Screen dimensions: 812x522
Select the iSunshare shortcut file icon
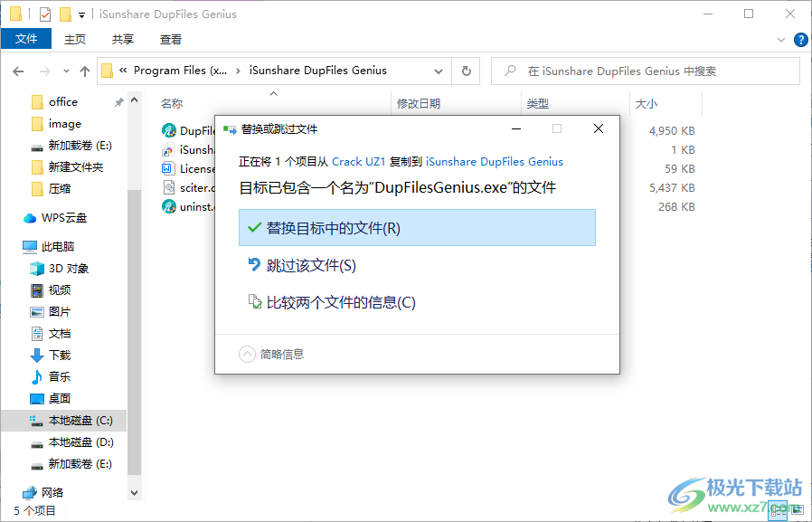point(169,149)
